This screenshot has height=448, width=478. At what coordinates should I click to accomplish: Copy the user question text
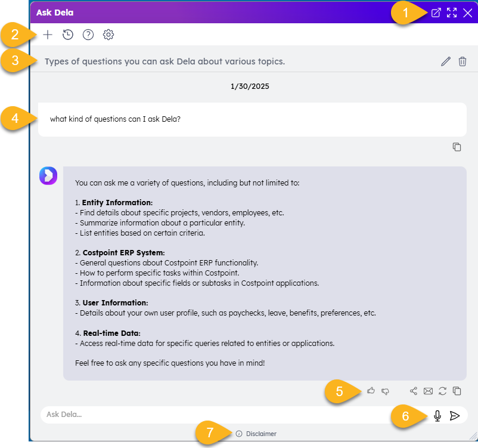pos(457,147)
